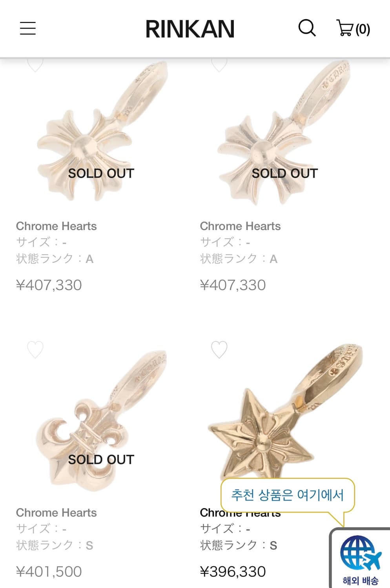The width and height of the screenshot is (390, 588).
Task: Click the recommended products tooltip bubble
Action: click(287, 495)
